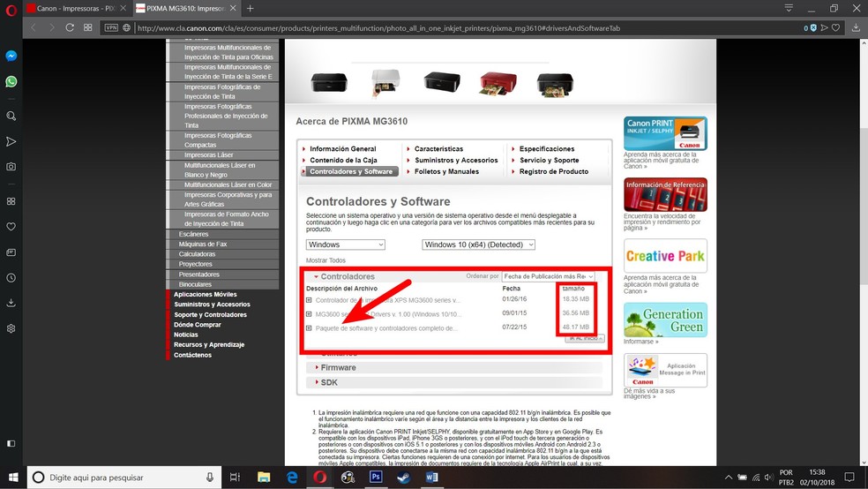
Task: Open the tab menu icon in title bar
Action: click(x=789, y=8)
